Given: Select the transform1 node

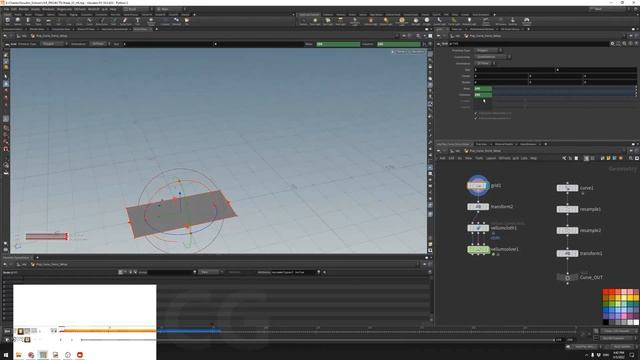Looking at the screenshot, I should pyautogui.click(x=567, y=253).
